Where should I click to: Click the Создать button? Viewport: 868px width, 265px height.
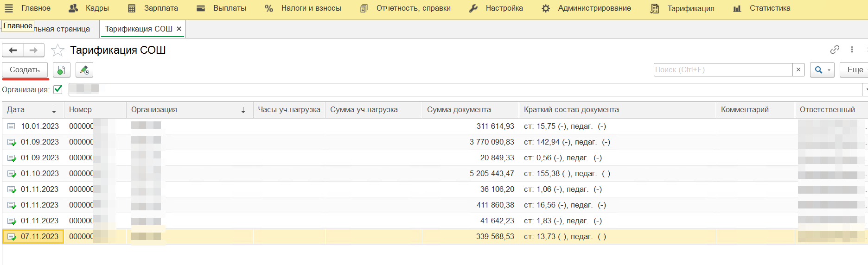[x=25, y=70]
